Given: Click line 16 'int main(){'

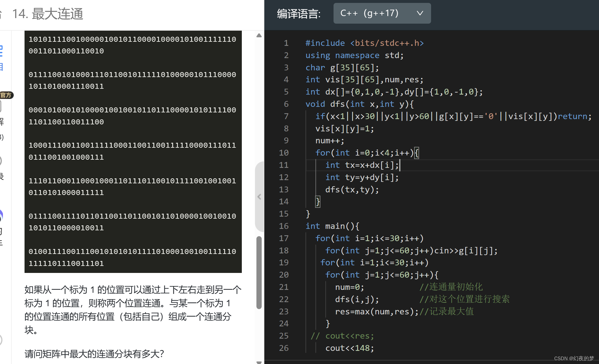Looking at the screenshot, I should 332,226.
